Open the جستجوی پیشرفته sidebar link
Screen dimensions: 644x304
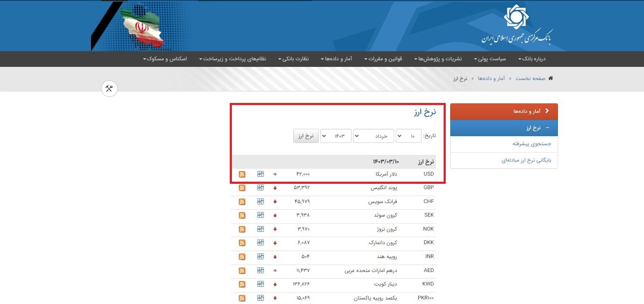pos(531,144)
